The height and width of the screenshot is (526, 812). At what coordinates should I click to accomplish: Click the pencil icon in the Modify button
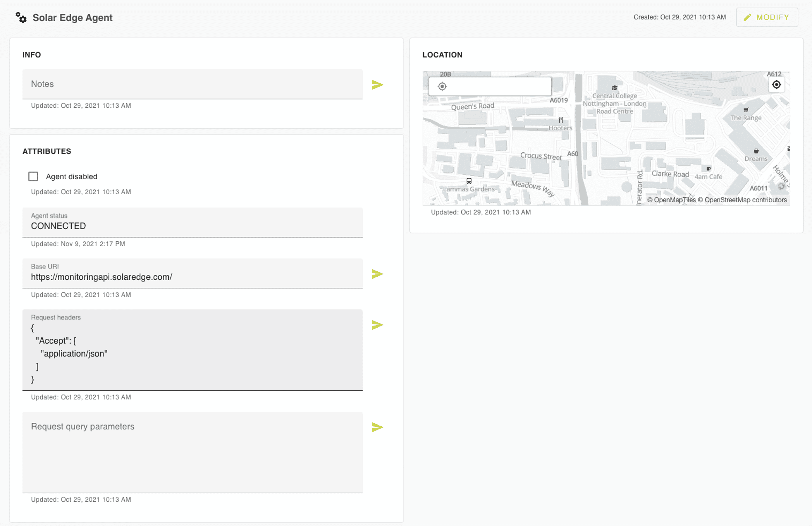tap(747, 17)
